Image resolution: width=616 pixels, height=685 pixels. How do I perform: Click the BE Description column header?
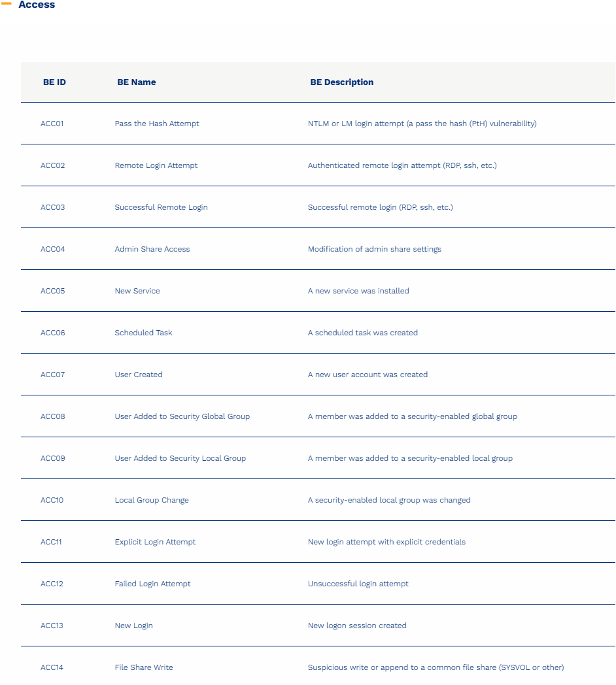341,82
